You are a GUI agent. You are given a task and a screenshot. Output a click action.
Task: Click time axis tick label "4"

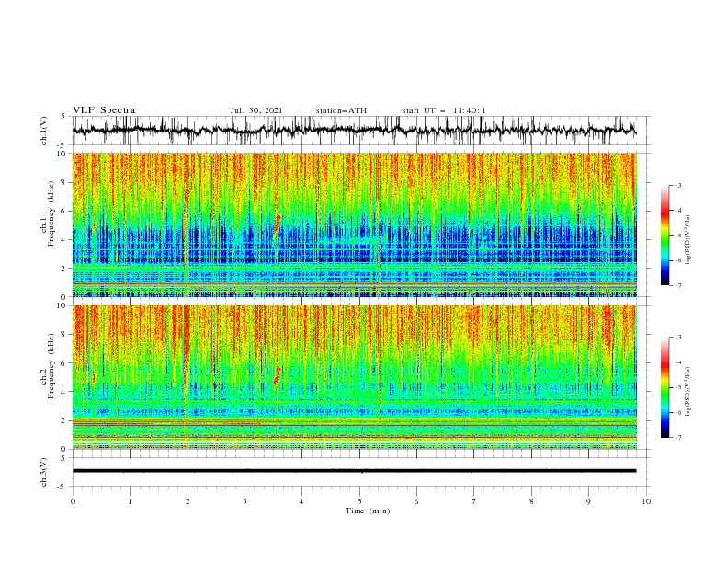pos(302,501)
